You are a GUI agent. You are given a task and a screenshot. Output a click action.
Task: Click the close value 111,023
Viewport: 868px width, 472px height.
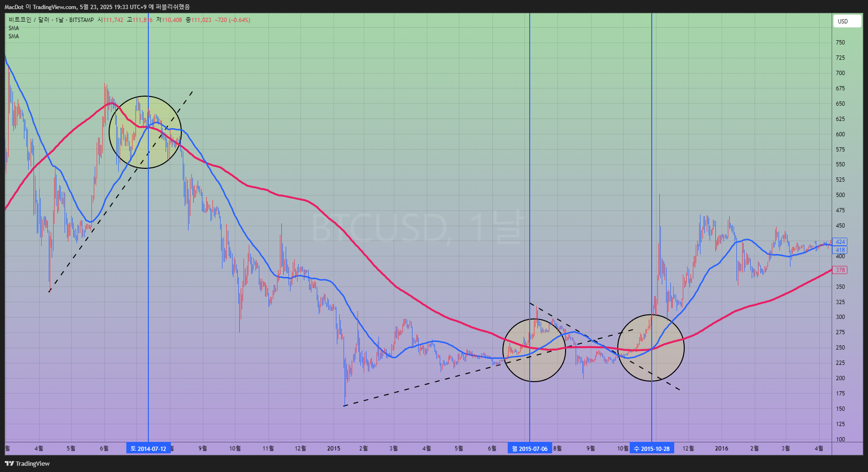pos(201,20)
